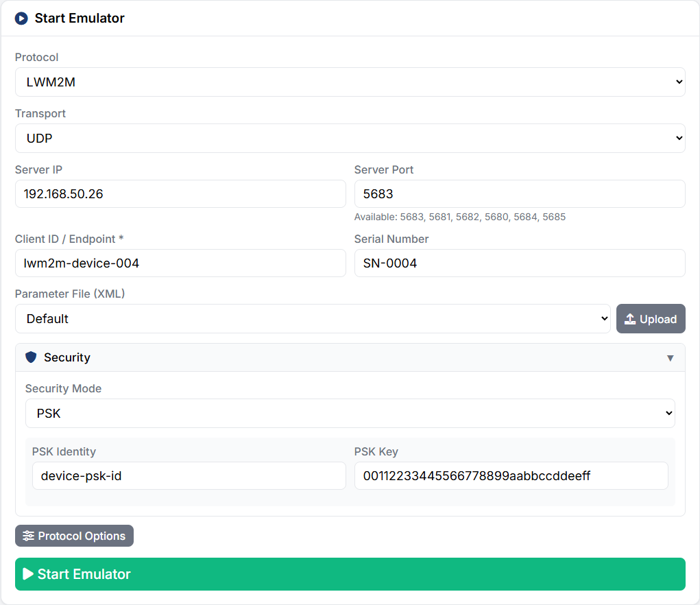Focus the Server Port field with 5683
The height and width of the screenshot is (605, 700).
click(520, 194)
